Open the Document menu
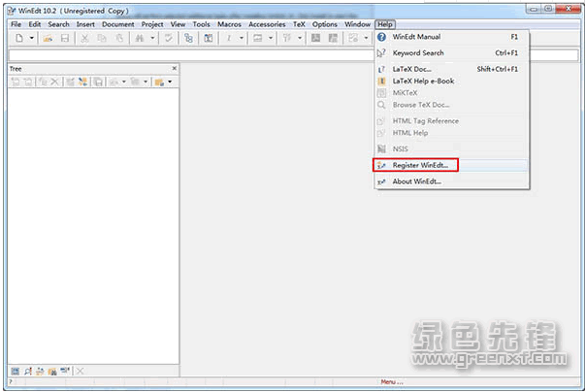This screenshot has width=585, height=392. (x=118, y=24)
